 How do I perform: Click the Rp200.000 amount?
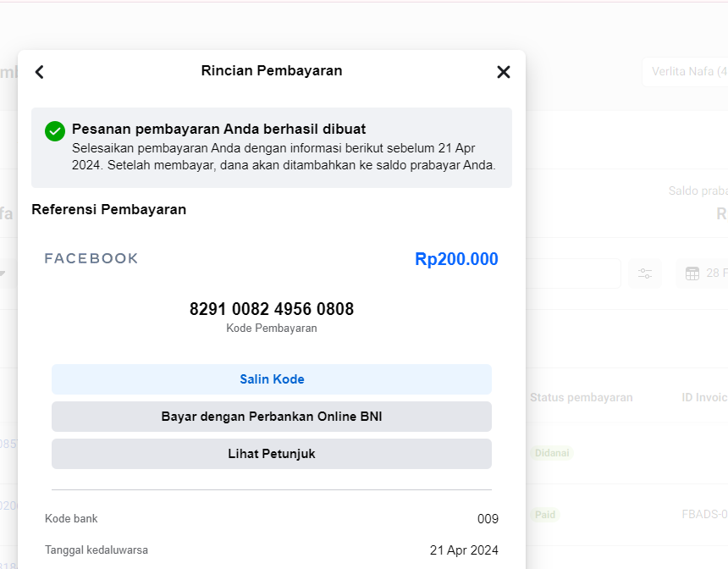[x=456, y=259]
